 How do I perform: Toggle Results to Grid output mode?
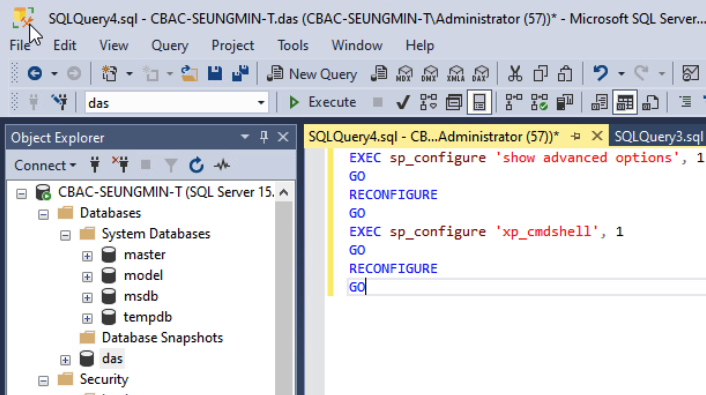pyautogui.click(x=625, y=102)
